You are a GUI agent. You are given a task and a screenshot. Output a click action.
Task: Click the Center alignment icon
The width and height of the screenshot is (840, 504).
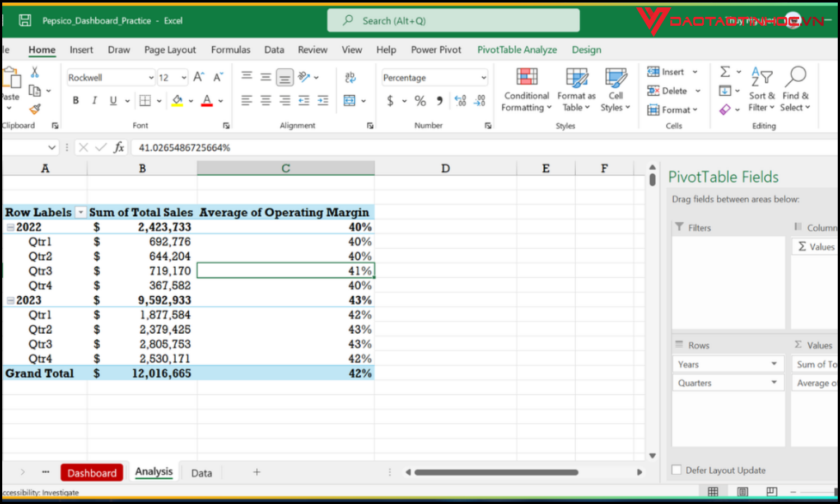(x=265, y=100)
